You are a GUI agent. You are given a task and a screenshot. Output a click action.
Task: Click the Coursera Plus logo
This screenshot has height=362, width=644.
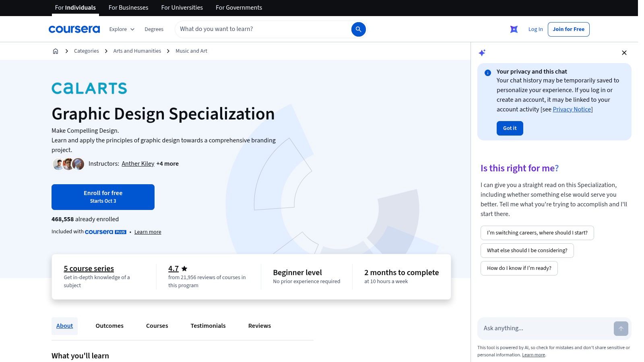pos(105,232)
